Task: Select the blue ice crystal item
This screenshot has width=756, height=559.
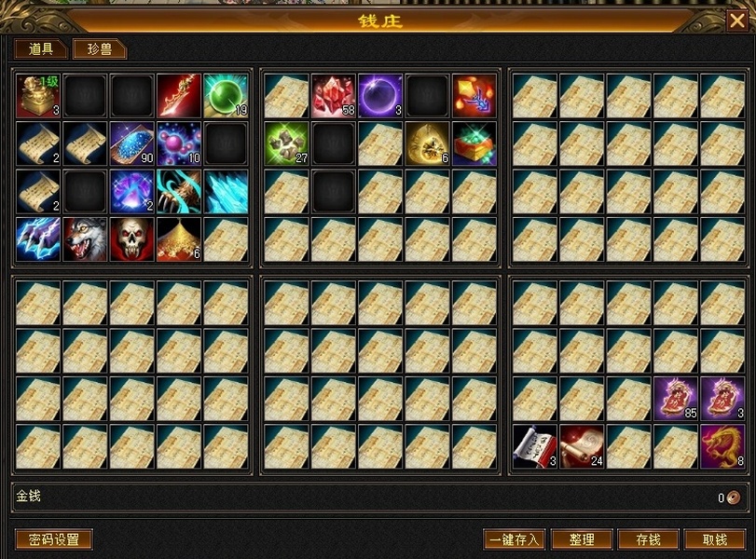Action: click(226, 191)
